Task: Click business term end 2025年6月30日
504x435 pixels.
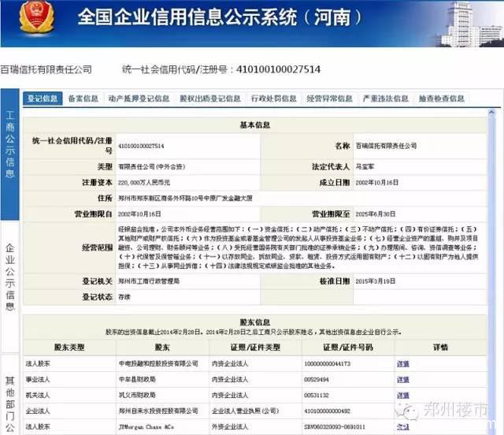Action: [x=376, y=214]
